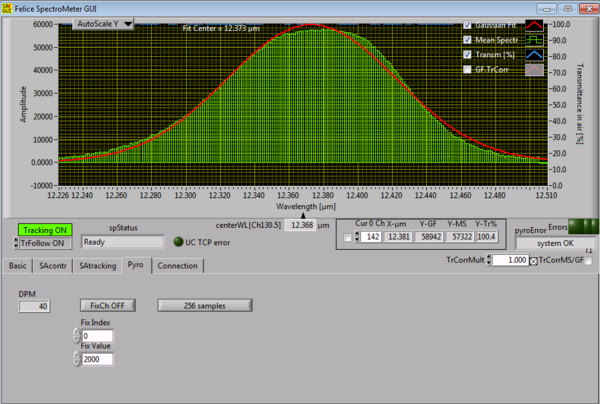The height and width of the screenshot is (404, 600).
Task: Enable the GF.TrCorr checkbox
Action: coord(467,70)
